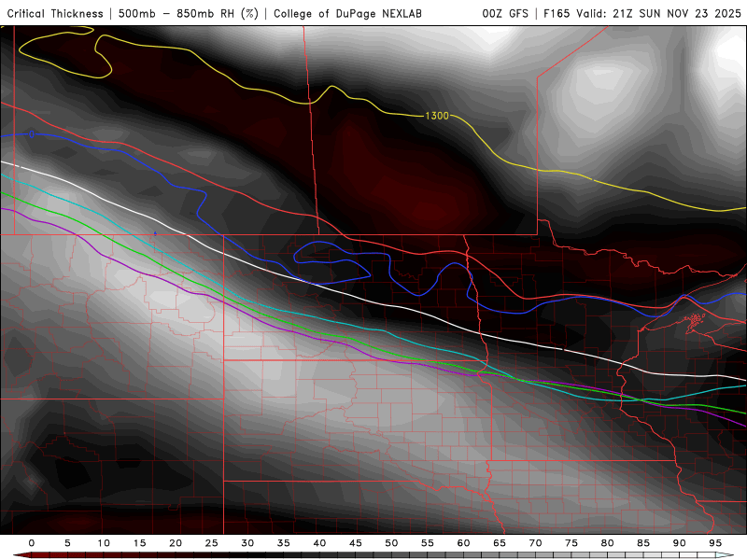Viewport: 747px width, 560px height.
Task: Select the "500mb – 850mb RH (%)" header text
Action: [189, 14]
